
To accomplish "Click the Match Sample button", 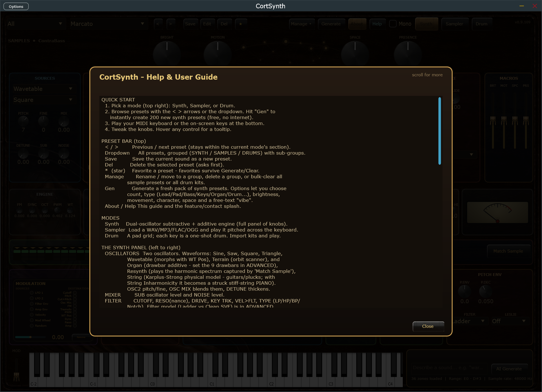I will [x=508, y=251].
